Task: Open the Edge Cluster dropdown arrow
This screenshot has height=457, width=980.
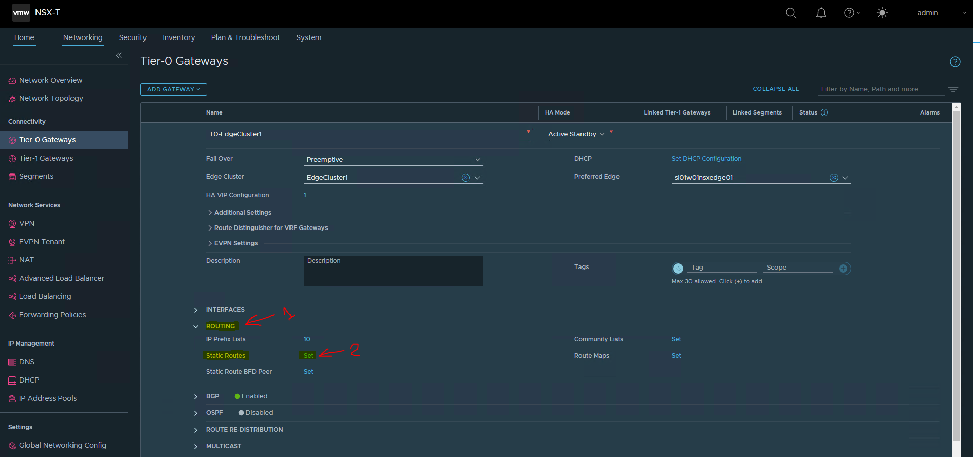Action: click(477, 178)
